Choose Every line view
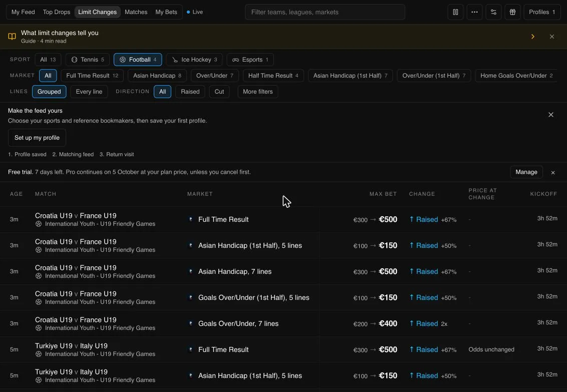The width and height of the screenshot is (567, 392). (89, 92)
